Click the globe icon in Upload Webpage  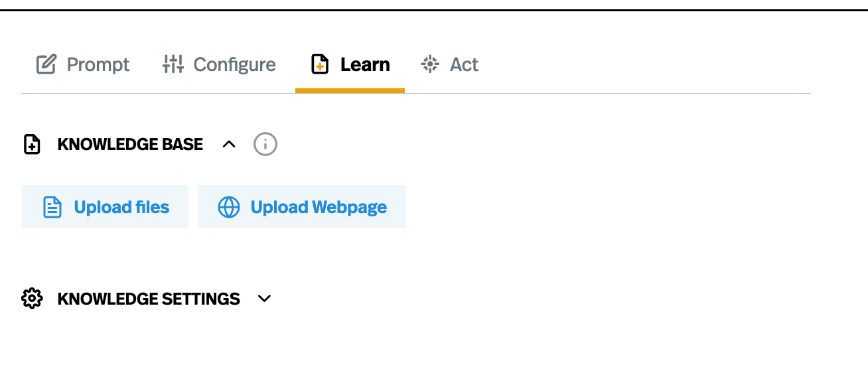pos(229,207)
